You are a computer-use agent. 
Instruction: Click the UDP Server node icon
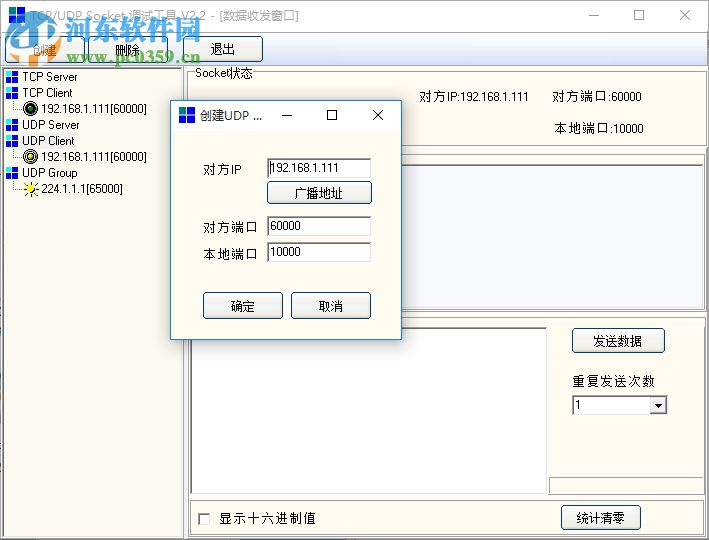(12, 125)
